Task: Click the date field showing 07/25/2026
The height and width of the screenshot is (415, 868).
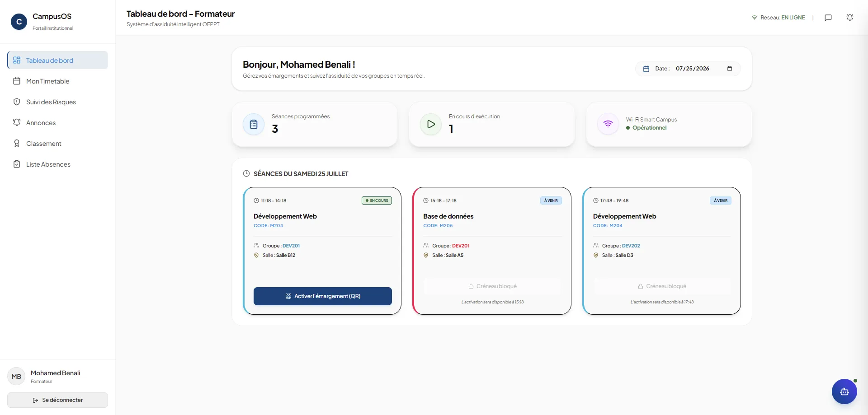Action: [704, 69]
